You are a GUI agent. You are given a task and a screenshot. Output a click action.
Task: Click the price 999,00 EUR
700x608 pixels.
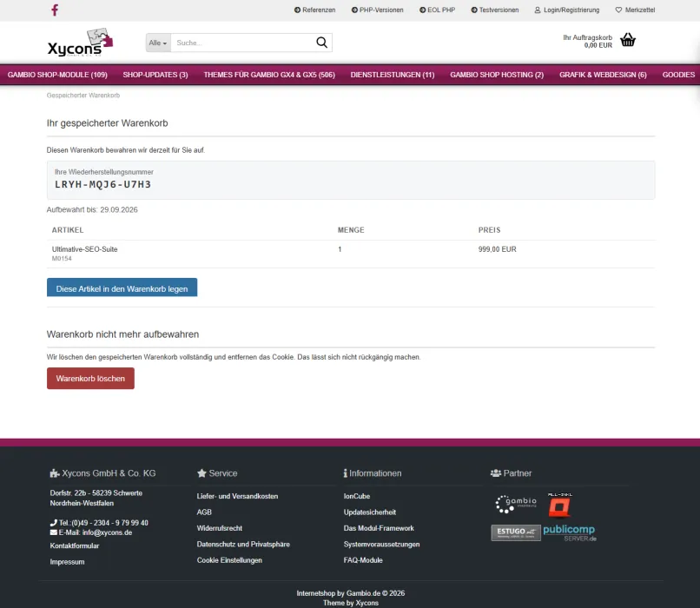click(498, 249)
